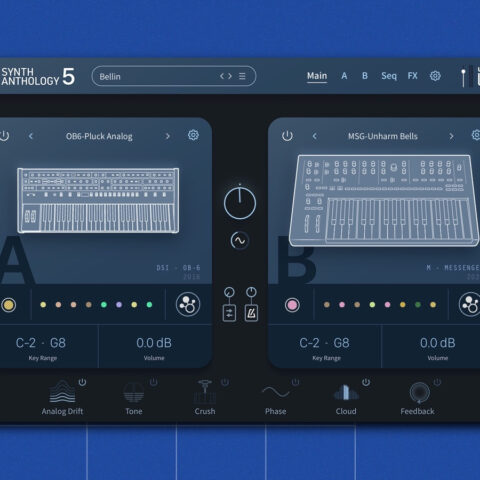The width and height of the screenshot is (480, 480).
Task: Go to previous layer A sound
Action: (x=31, y=136)
